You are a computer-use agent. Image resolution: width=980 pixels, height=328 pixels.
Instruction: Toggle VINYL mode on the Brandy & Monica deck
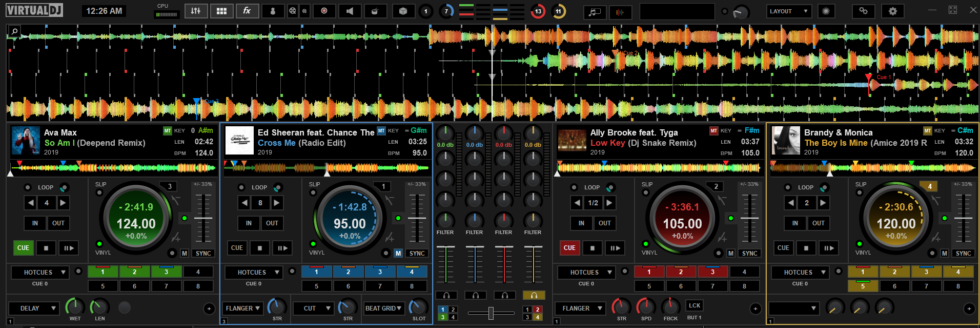[x=860, y=244]
